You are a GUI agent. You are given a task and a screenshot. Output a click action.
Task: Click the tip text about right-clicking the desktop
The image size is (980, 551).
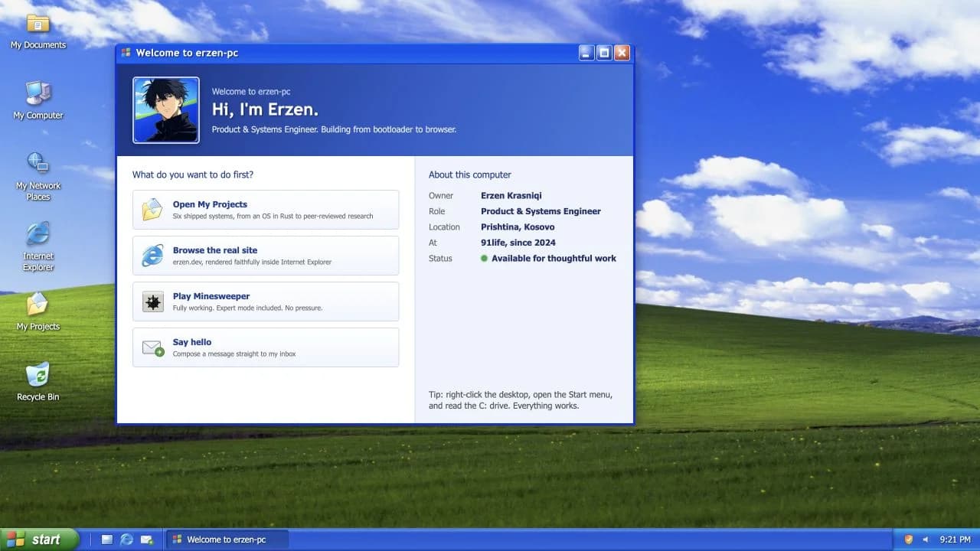(521, 400)
